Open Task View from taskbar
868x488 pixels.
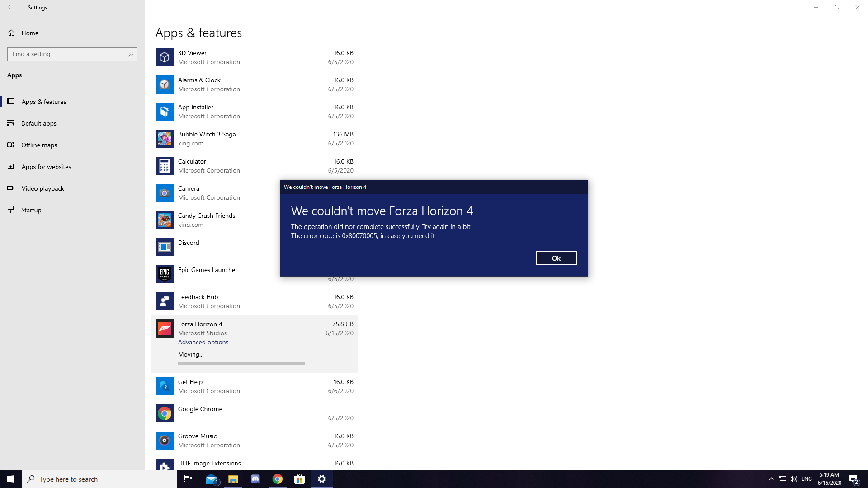click(x=188, y=479)
